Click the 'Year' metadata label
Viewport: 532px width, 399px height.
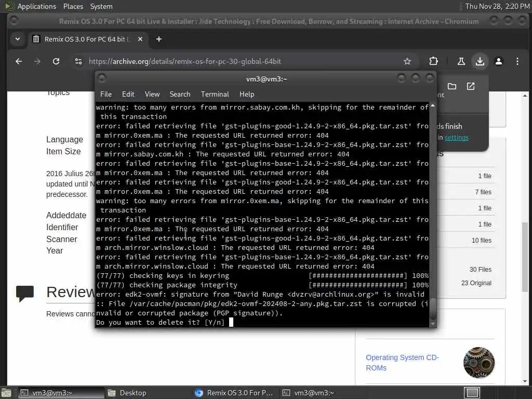55,250
